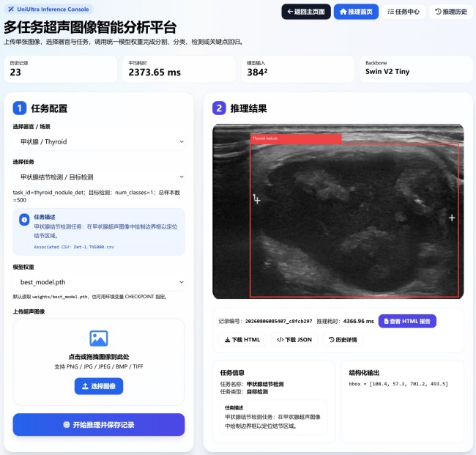The width and height of the screenshot is (476, 455).
Task: Click the 历史详情 button
Action: point(343,339)
